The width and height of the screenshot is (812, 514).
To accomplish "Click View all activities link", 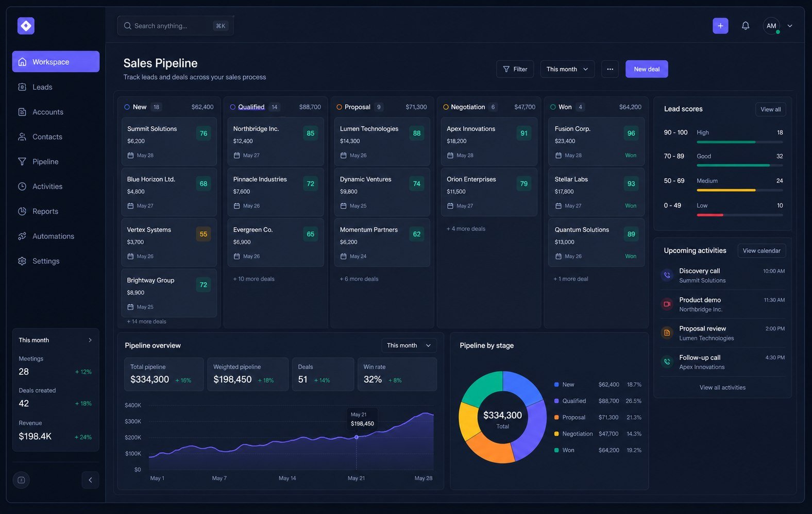I will [x=722, y=387].
